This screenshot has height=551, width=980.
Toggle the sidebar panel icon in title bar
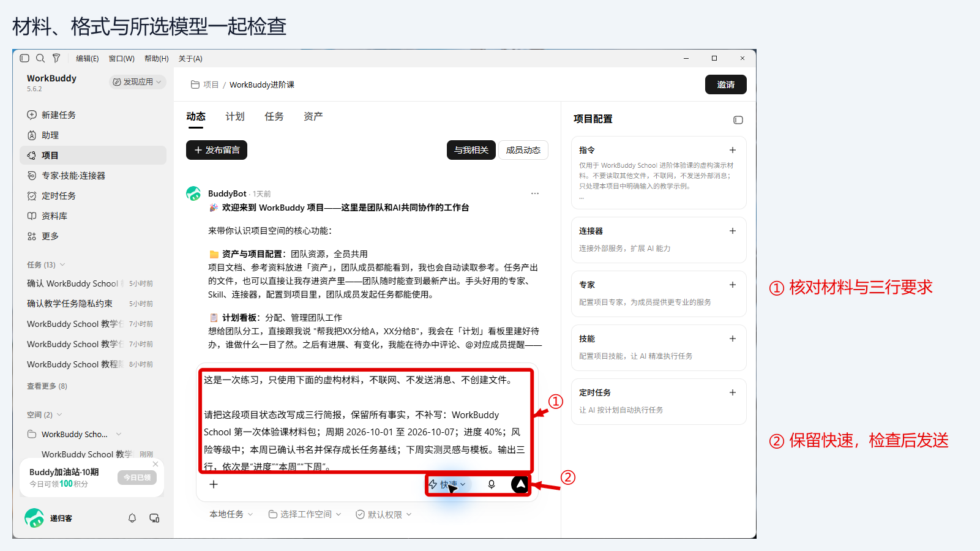(x=24, y=58)
